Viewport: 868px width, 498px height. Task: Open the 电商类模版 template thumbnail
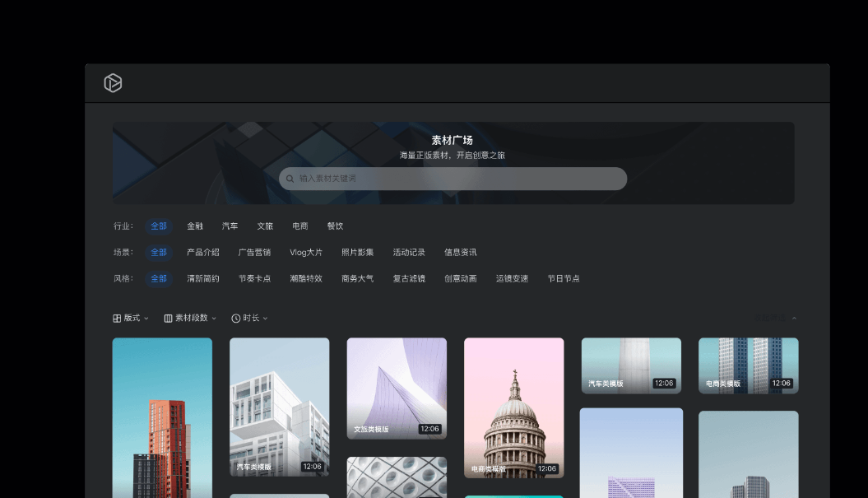coord(513,407)
